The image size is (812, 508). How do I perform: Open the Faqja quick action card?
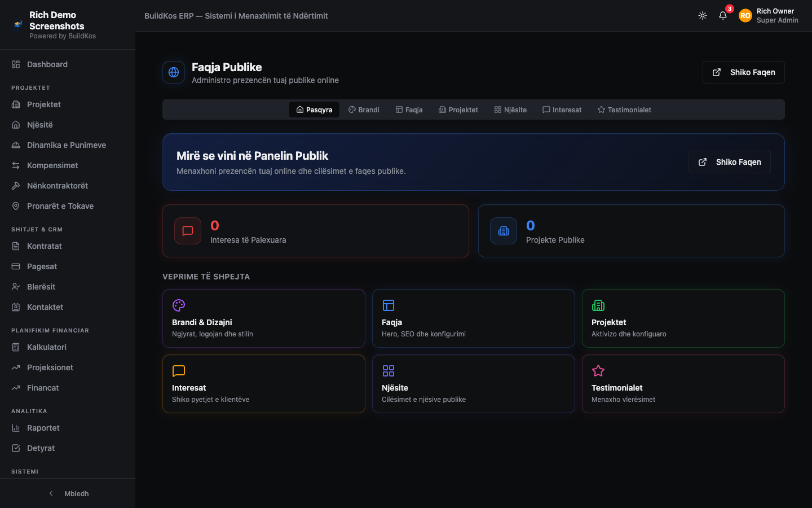point(474,318)
